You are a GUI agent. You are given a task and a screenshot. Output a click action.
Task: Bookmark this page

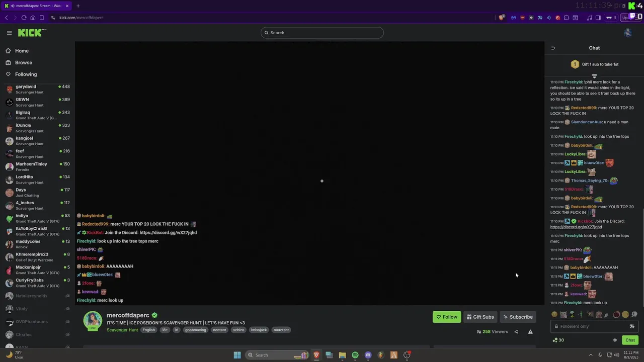[42, 18]
